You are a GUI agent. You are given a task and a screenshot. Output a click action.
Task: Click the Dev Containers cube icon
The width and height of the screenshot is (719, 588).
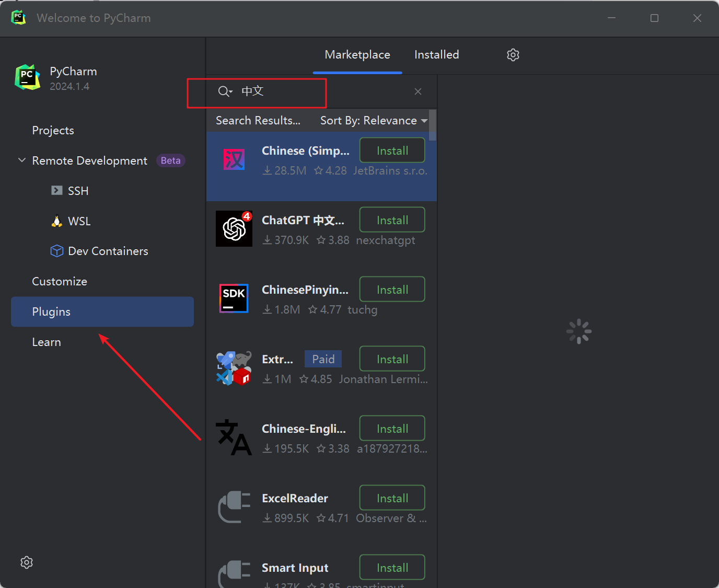click(57, 251)
